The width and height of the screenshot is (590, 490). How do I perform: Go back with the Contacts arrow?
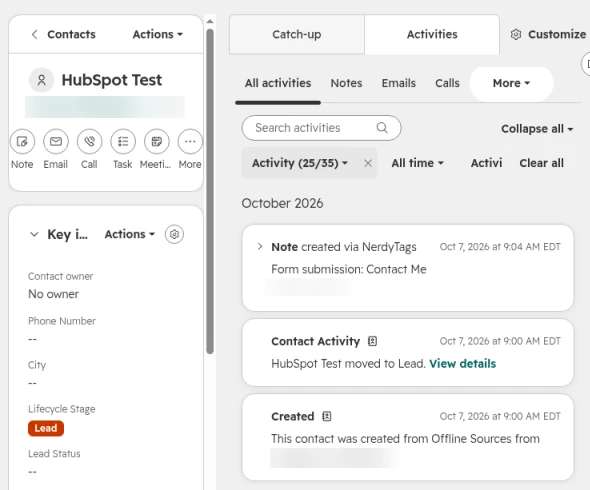tap(34, 34)
